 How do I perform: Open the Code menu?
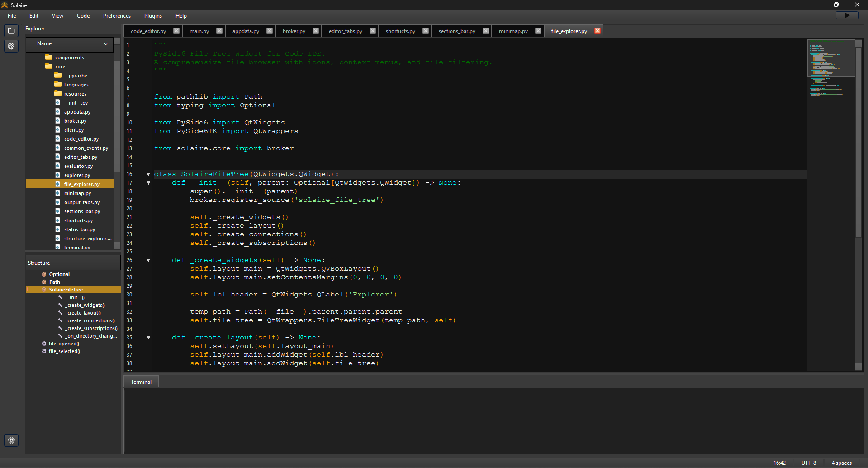pyautogui.click(x=83, y=16)
